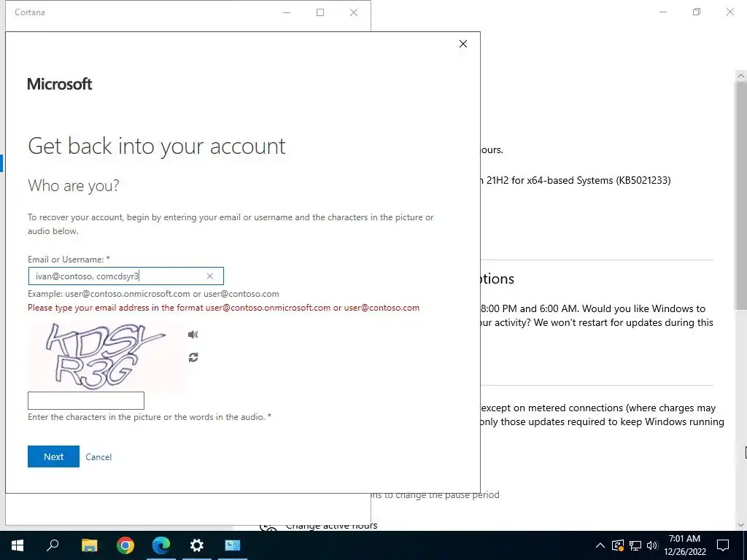This screenshot has width=747, height=560.
Task: Click the Settings window vertical scrollbar
Action: point(741,195)
